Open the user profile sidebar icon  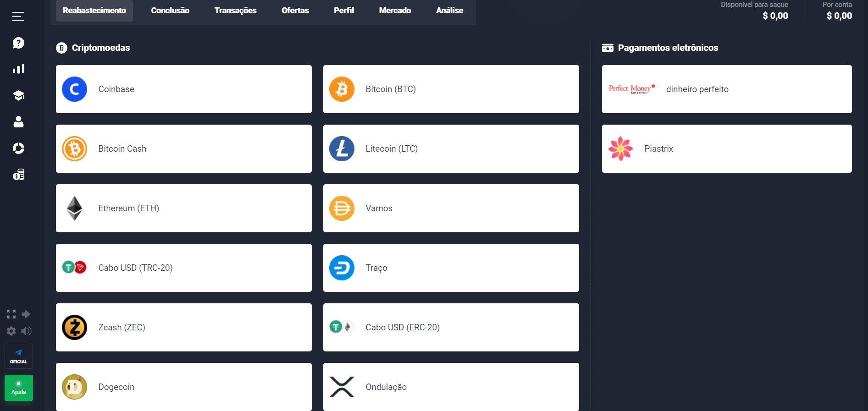tap(18, 122)
